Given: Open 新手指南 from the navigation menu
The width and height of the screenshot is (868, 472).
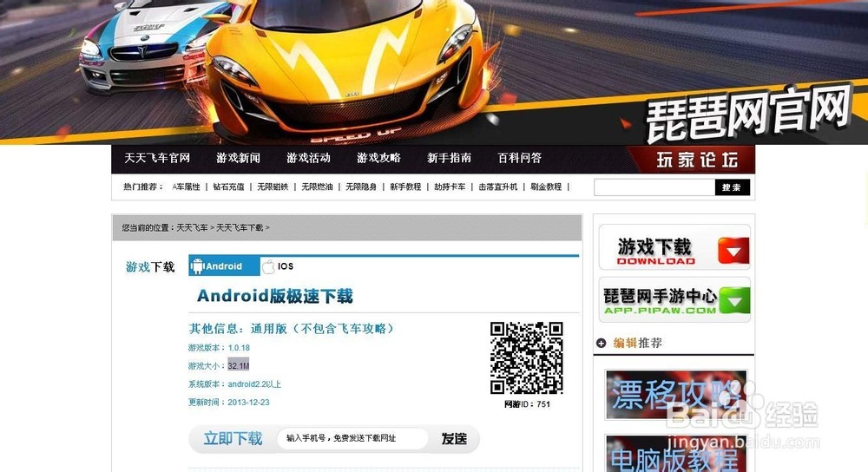Looking at the screenshot, I should [449, 158].
